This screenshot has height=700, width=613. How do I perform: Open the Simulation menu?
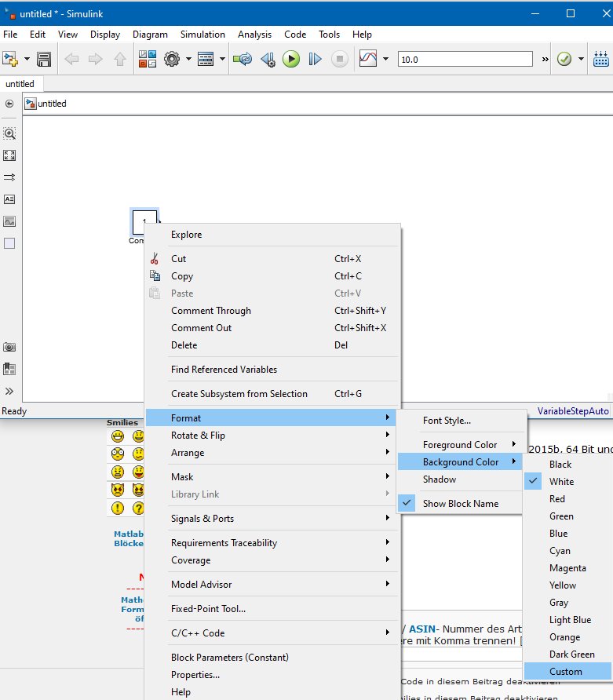click(x=203, y=35)
